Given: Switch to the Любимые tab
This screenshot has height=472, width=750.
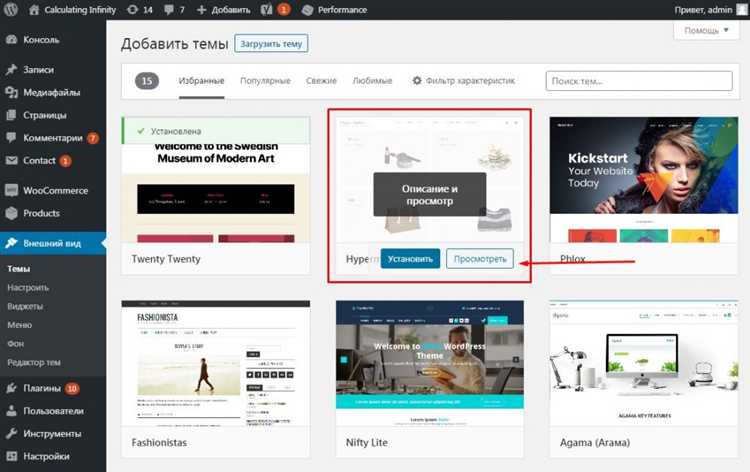Looking at the screenshot, I should coord(372,81).
